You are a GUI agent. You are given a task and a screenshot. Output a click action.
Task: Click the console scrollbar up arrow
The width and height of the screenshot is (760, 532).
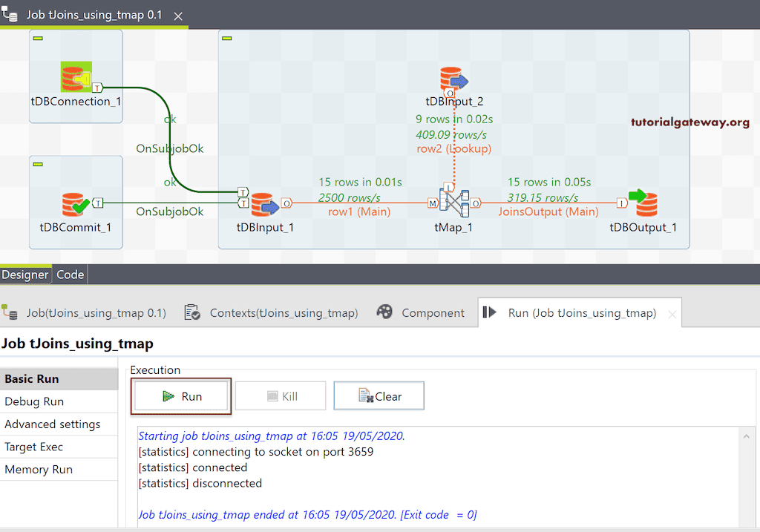tap(747, 436)
